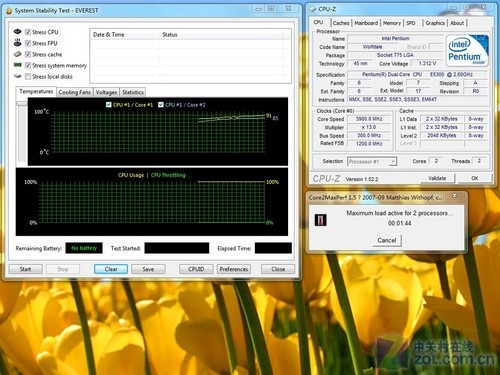This screenshot has height=375, width=500.
Task: Click the Core2MaxPerf thermometer icon
Action: [x=321, y=220]
